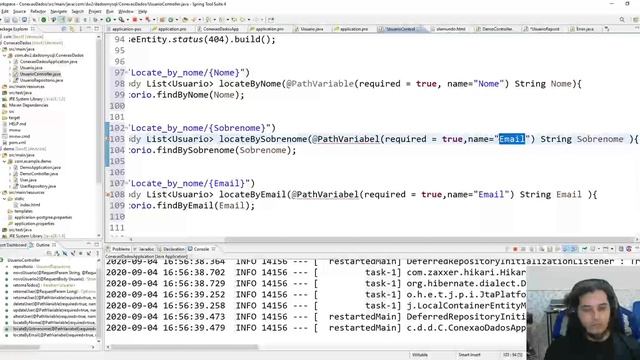Screen dimensions: 640x360
Task: Collapse the static folder node
Action: (4, 199)
